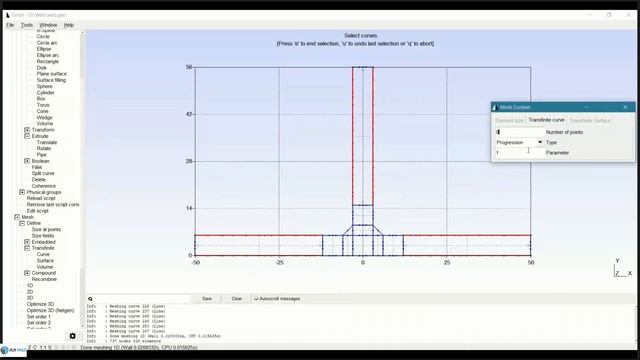Image resolution: width=640 pixels, height=360 pixels.
Task: Expand the Transform tree node
Action: (27, 130)
